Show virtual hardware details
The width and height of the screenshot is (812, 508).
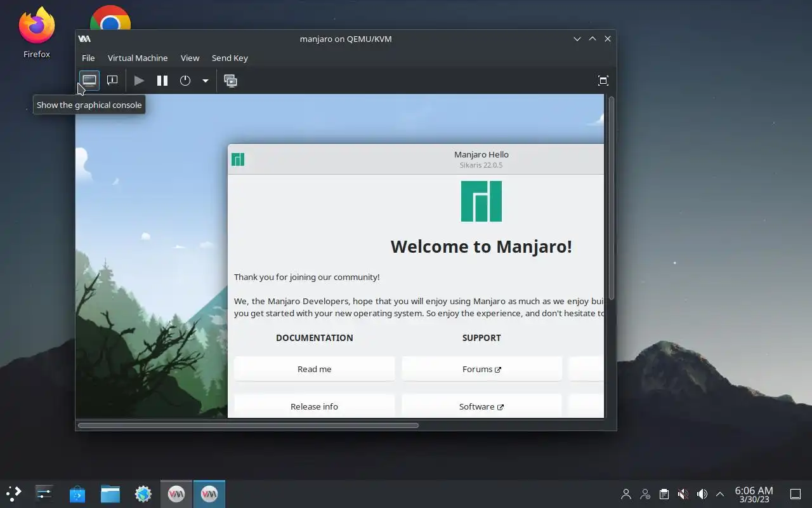click(x=112, y=81)
